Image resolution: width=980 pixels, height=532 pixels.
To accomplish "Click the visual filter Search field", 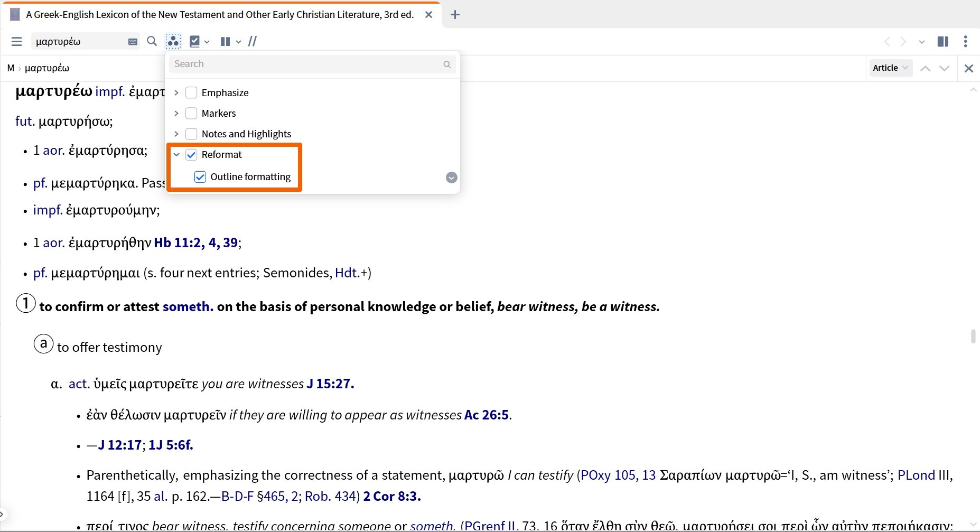I will 306,64.
